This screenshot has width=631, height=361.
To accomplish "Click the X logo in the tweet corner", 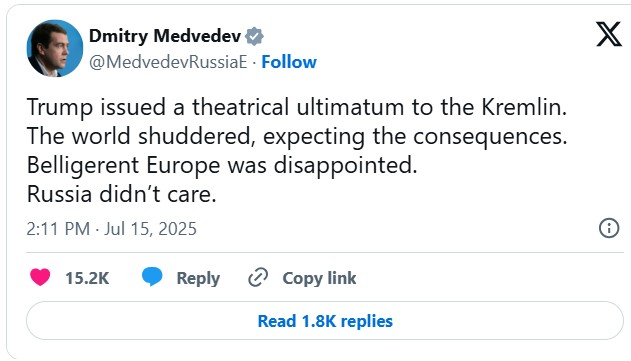I will [608, 34].
